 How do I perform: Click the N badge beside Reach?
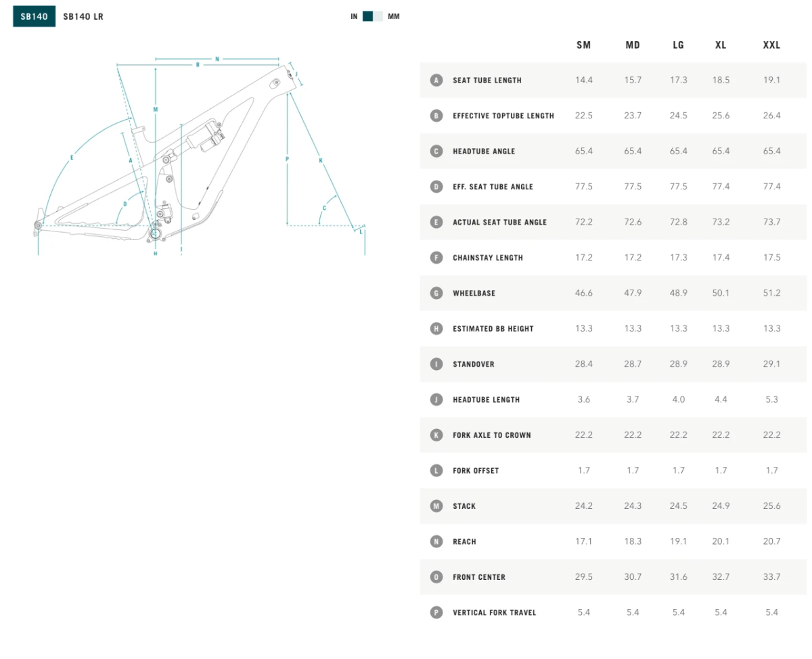[x=436, y=541]
